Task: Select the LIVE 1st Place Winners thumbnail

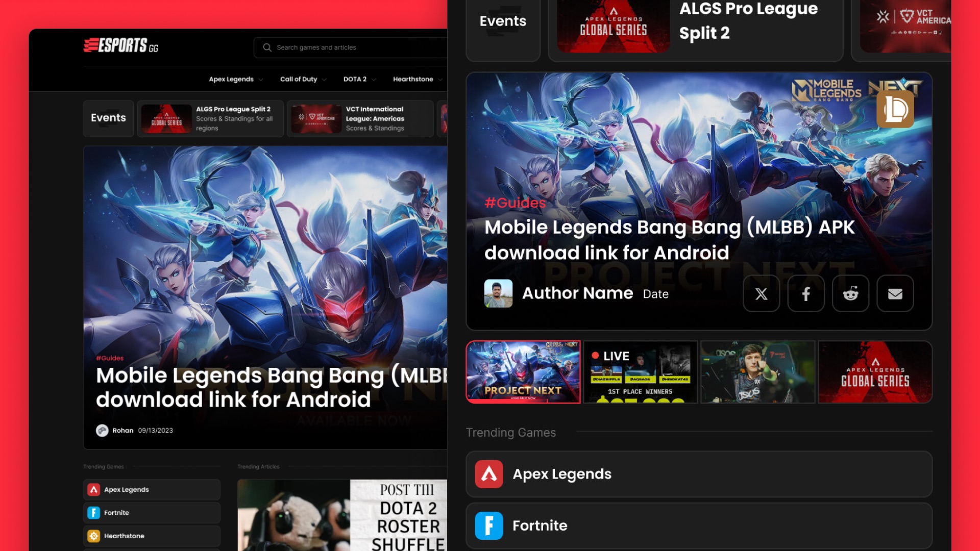Action: click(641, 372)
